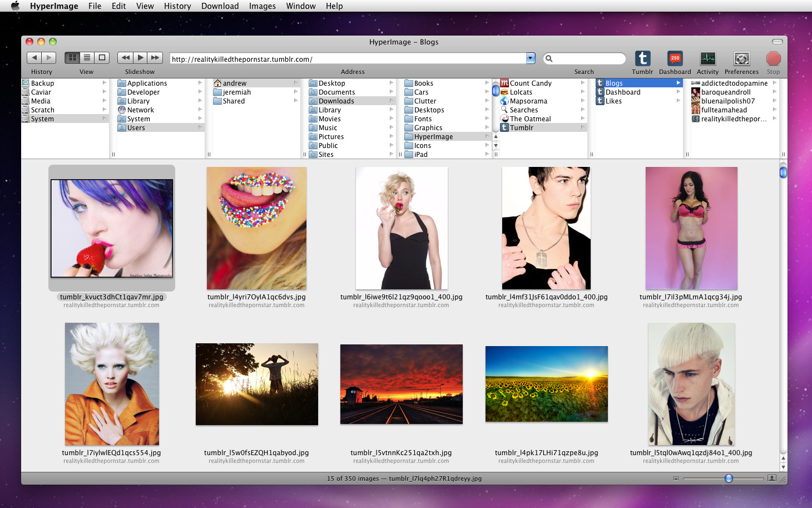812x508 pixels.
Task: Open the address bar dropdown arrow
Action: (x=531, y=58)
